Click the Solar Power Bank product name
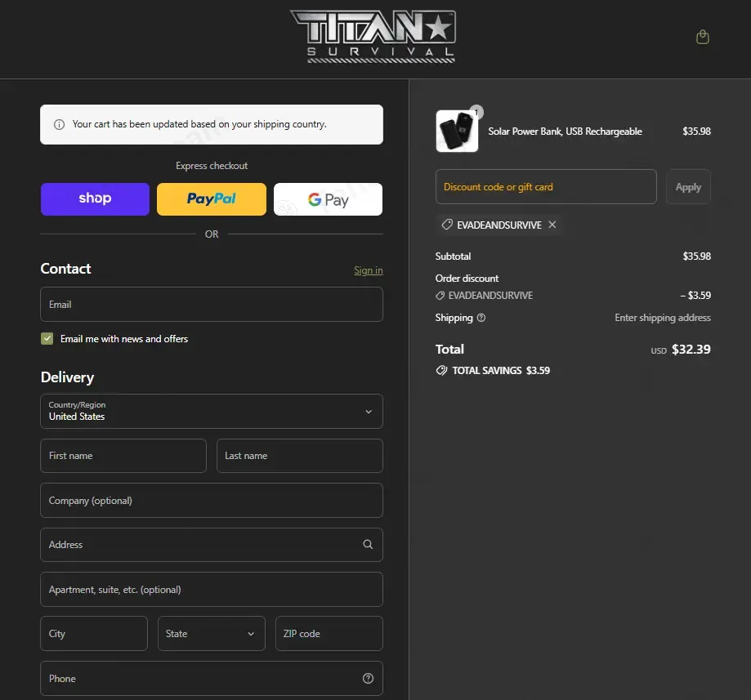Image resolution: width=751 pixels, height=700 pixels. tap(565, 132)
